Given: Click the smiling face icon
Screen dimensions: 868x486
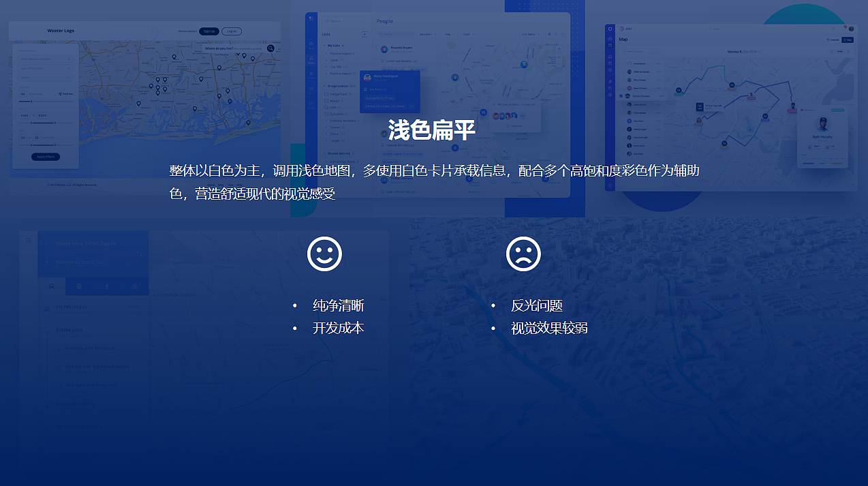Looking at the screenshot, I should click(x=324, y=254).
